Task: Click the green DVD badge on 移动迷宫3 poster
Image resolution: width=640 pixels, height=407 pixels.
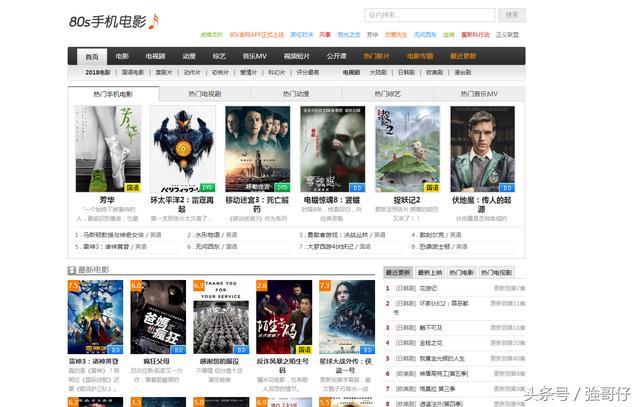Action: (x=282, y=188)
